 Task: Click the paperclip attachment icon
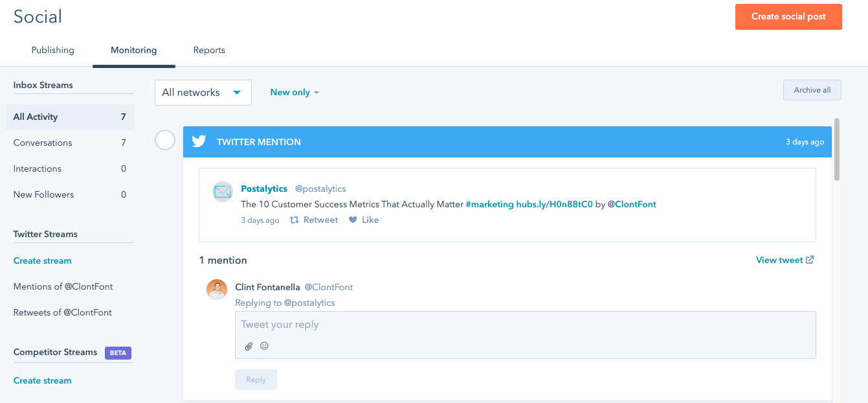click(249, 346)
